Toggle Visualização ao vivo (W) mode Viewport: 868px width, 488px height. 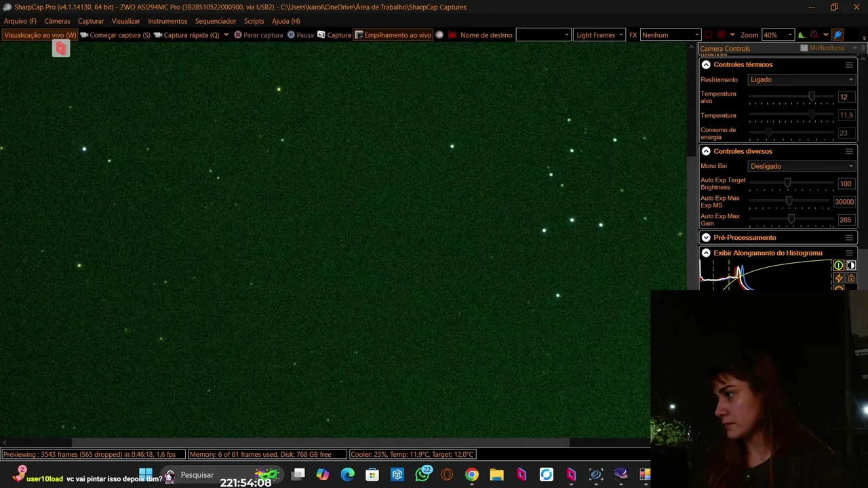point(40,35)
